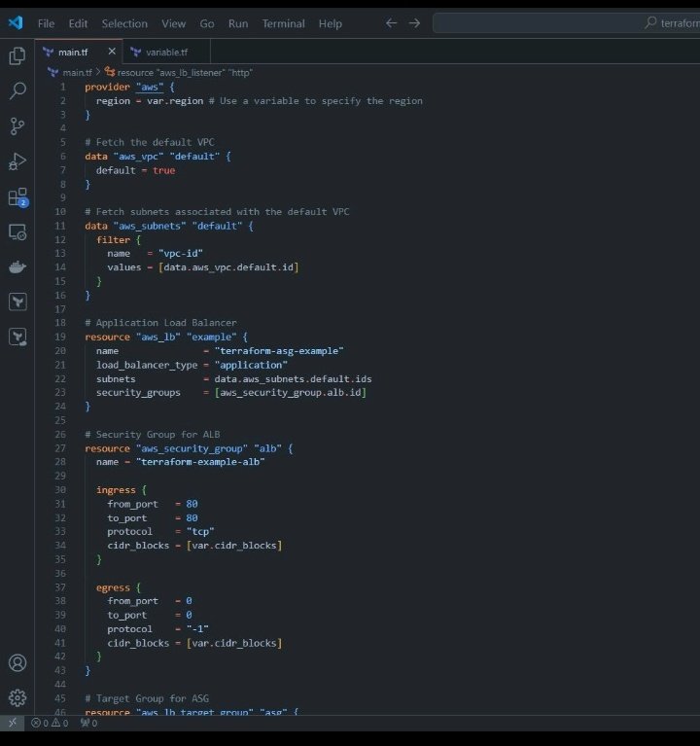The image size is (700, 746).
Task: Click line number 19 in gutter
Action: pyautogui.click(x=60, y=337)
